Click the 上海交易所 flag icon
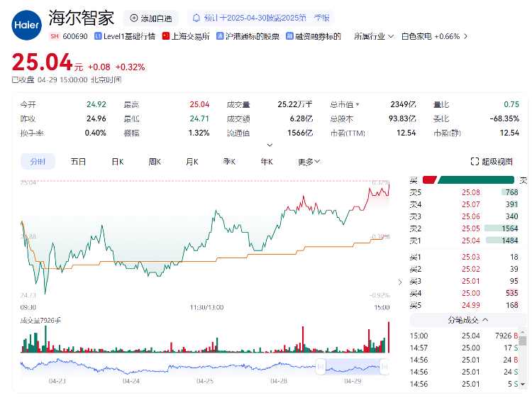 coord(165,36)
